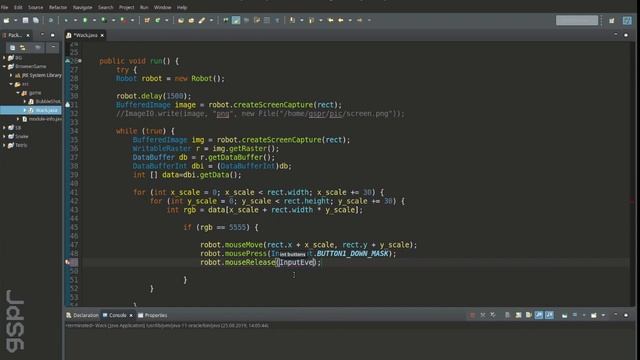Navigate back with the yellow left arrow

coord(340,20)
